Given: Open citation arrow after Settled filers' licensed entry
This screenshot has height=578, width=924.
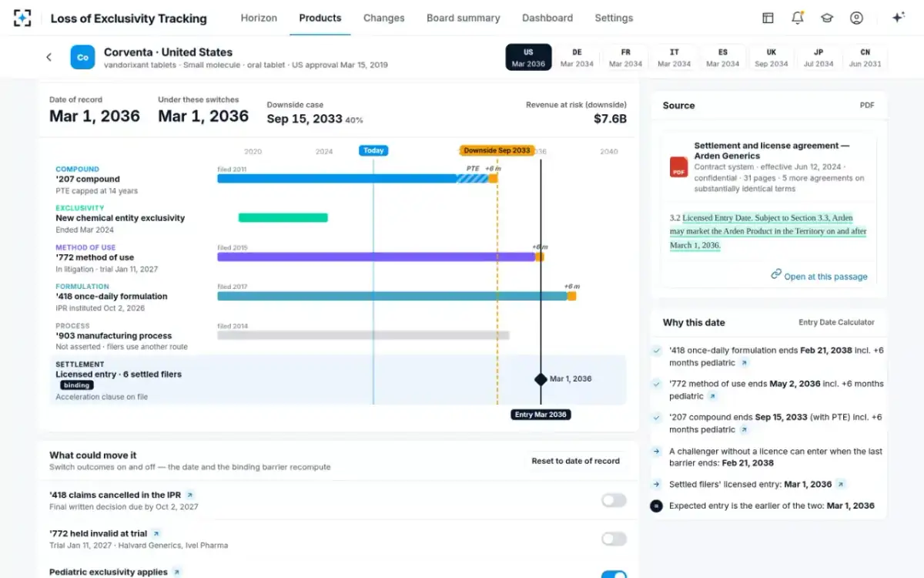Looking at the screenshot, I should [842, 485].
